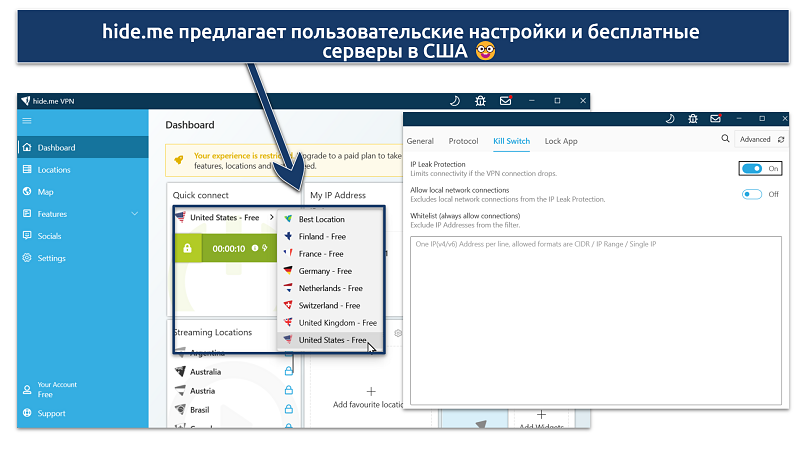The height and width of the screenshot is (453, 806).
Task: Click the hamburger menu icon in sidebar
Action: (x=27, y=120)
